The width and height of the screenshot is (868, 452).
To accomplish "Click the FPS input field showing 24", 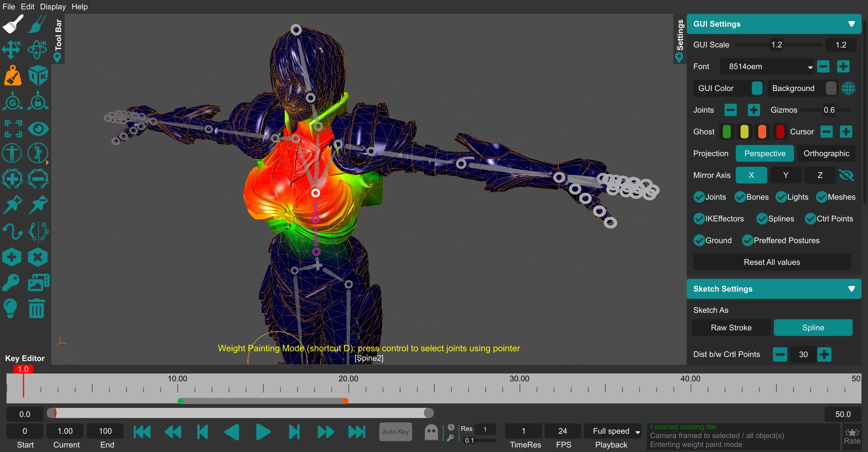I will 563,431.
